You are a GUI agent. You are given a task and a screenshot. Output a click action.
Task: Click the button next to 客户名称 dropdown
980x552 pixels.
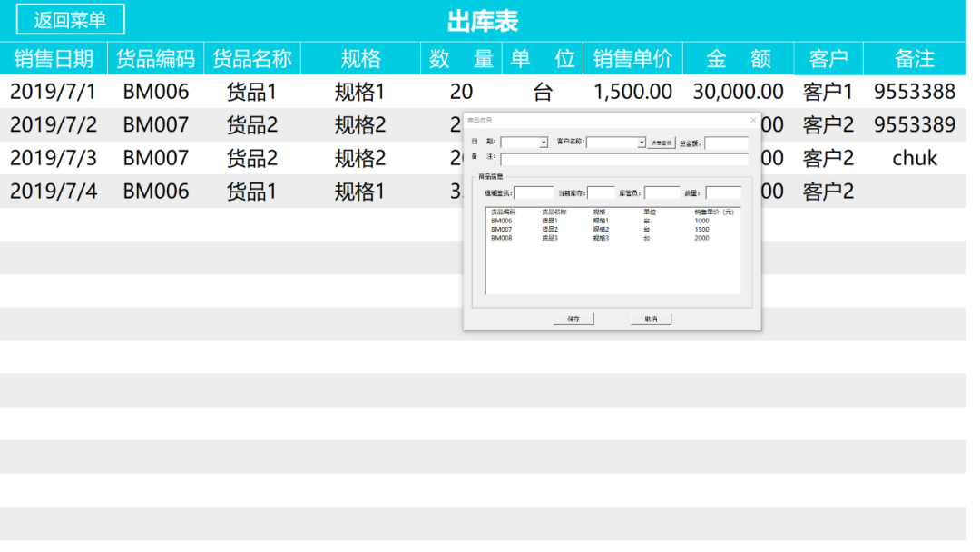661,143
